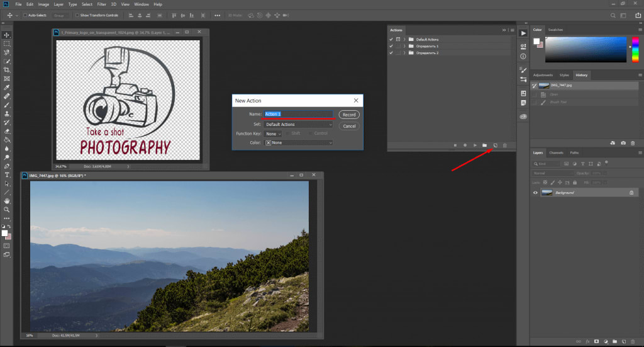Select the Brush tool in toolbar
The image size is (644, 347).
6,105
